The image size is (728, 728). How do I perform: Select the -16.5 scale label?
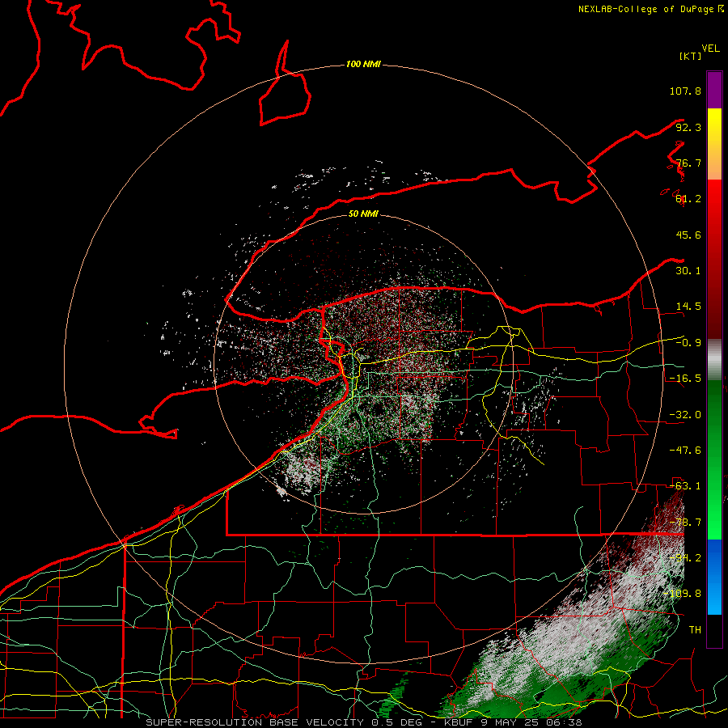685,379
